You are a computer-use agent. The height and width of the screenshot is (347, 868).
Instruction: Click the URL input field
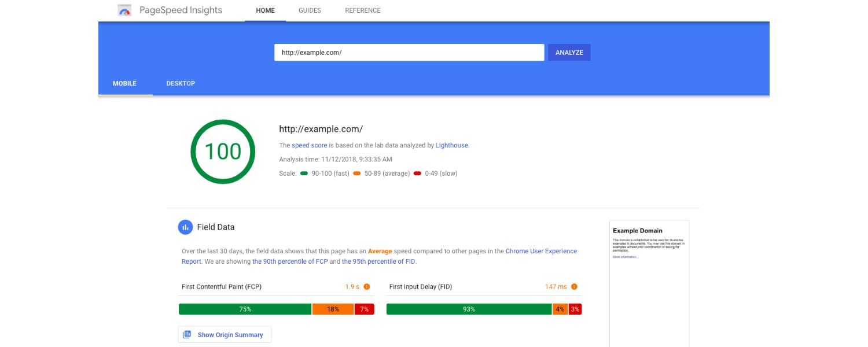tap(409, 52)
